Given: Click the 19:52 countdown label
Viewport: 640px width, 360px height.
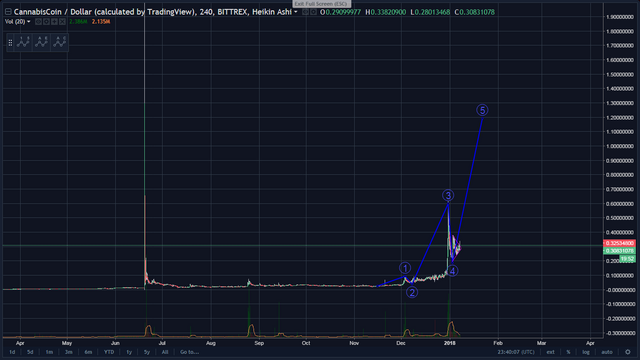Looking at the screenshot, I should click(x=627, y=259).
